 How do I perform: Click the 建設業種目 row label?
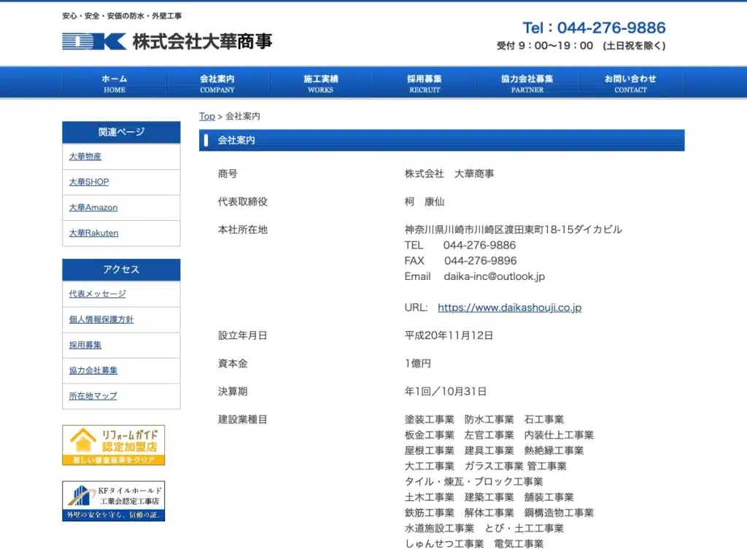(242, 419)
